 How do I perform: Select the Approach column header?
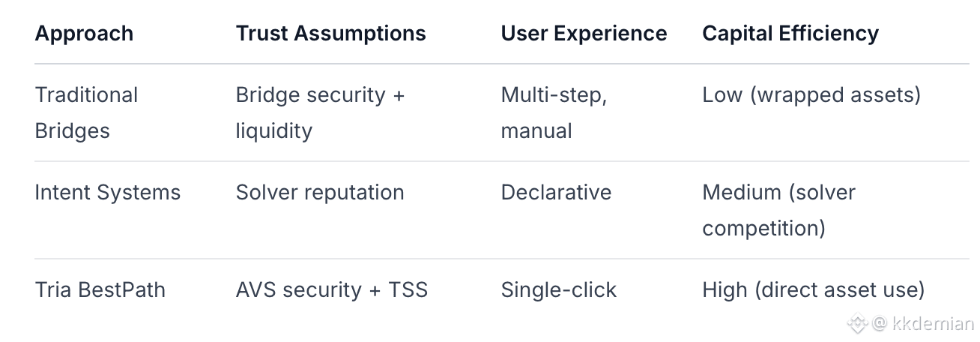tap(84, 34)
